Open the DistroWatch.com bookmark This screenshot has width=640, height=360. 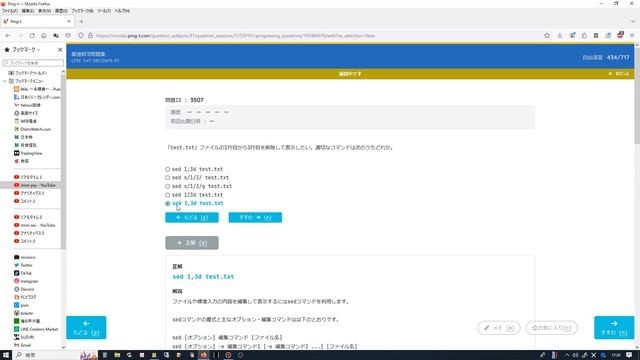(x=33, y=129)
